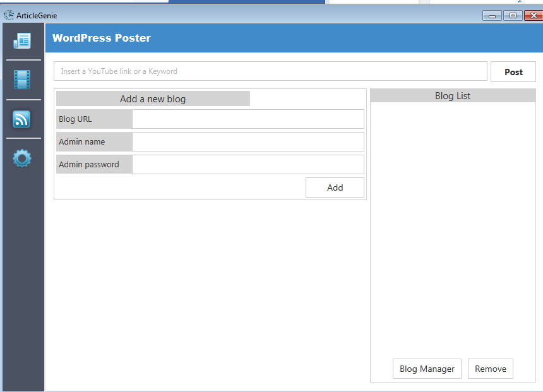The width and height of the screenshot is (543, 392).
Task: Click the Post button
Action: tap(513, 72)
